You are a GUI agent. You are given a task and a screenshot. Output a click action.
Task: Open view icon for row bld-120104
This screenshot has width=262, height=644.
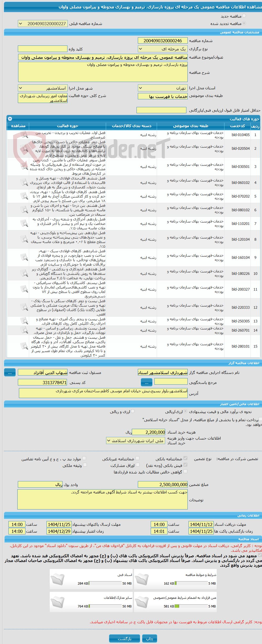tap(24, 239)
